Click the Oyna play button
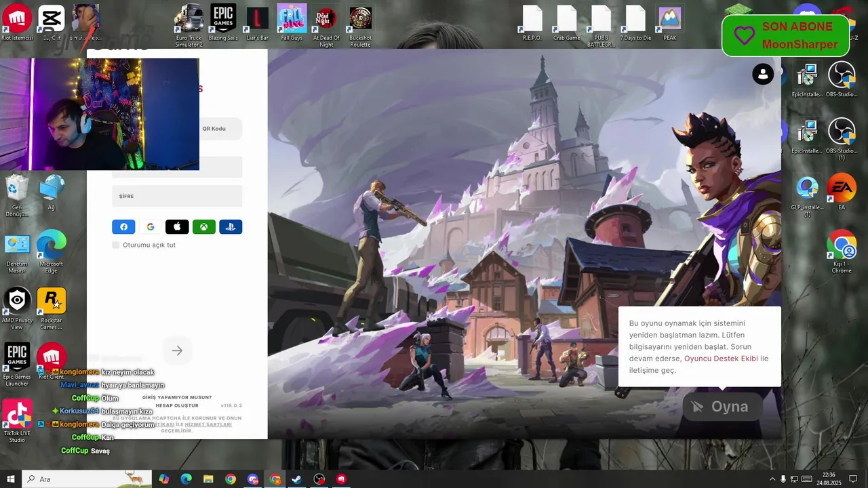This screenshot has width=868, height=488. pyautogui.click(x=723, y=407)
